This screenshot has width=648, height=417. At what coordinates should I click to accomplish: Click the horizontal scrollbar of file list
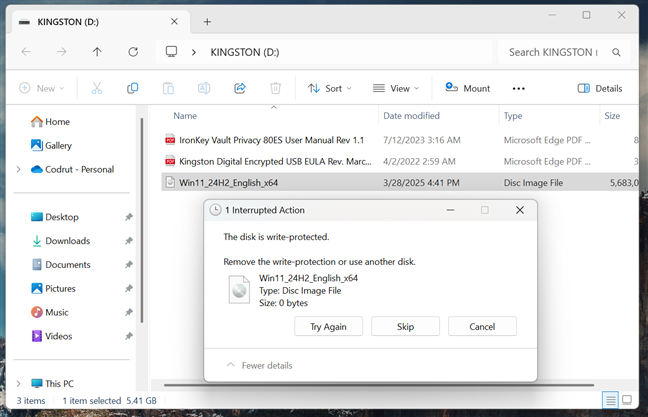pos(379,385)
